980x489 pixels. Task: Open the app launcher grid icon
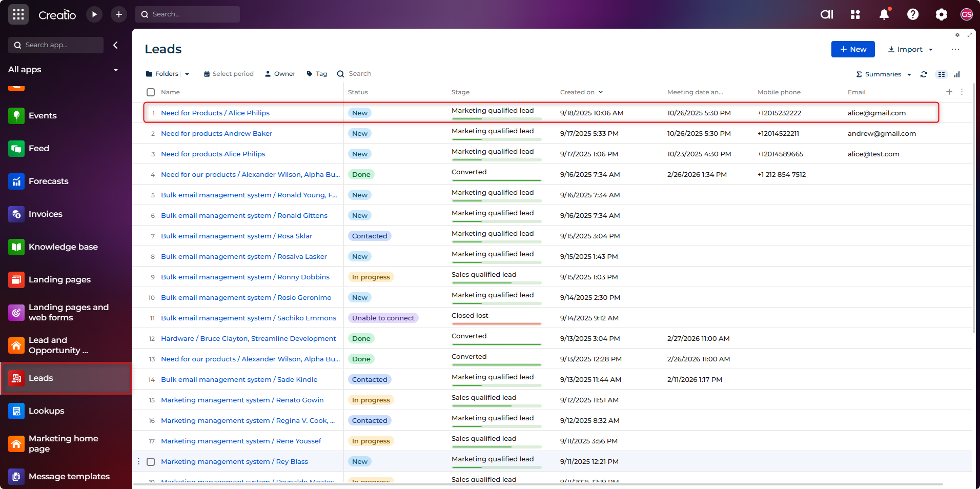tap(18, 14)
